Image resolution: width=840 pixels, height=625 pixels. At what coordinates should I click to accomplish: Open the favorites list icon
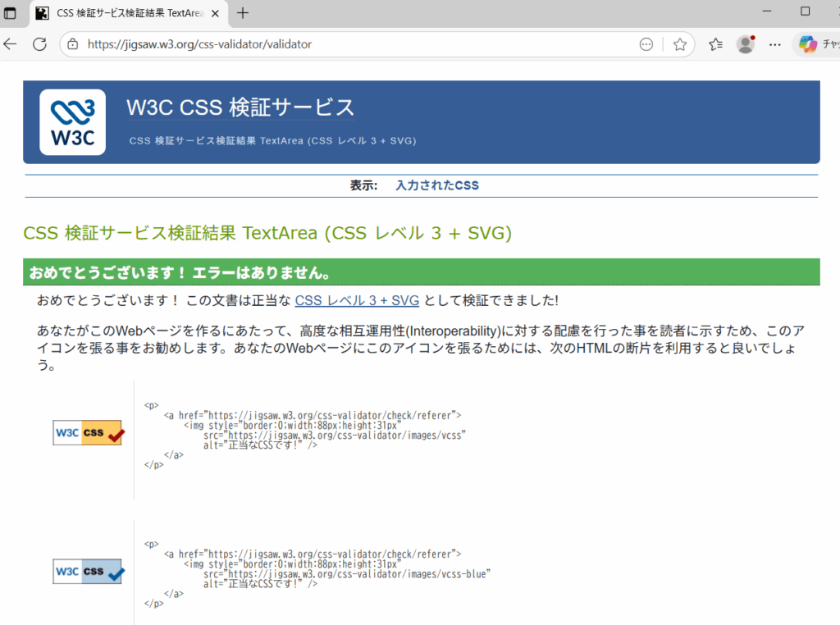coord(714,44)
